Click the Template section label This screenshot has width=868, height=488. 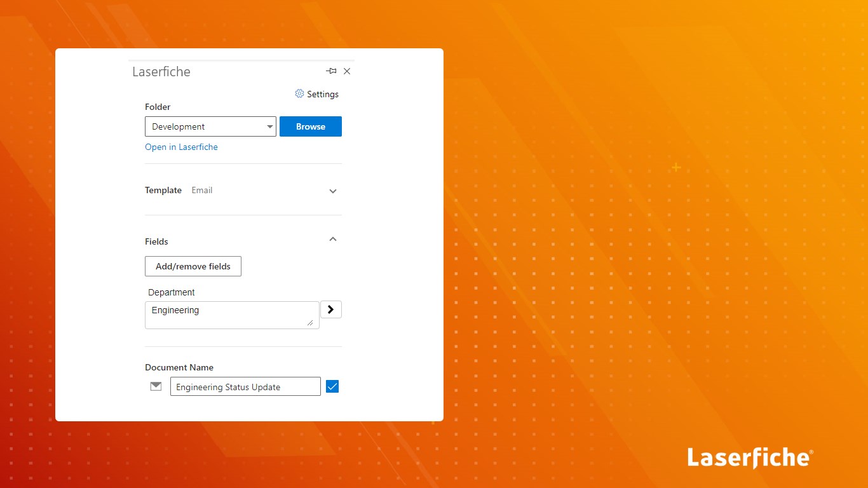pyautogui.click(x=163, y=190)
